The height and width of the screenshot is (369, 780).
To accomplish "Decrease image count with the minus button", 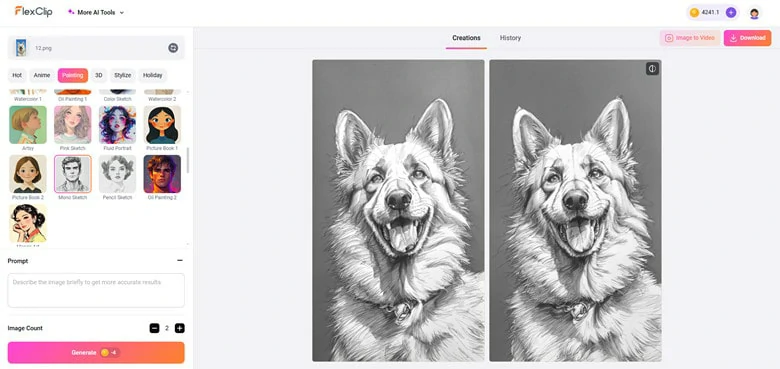I will [x=154, y=328].
